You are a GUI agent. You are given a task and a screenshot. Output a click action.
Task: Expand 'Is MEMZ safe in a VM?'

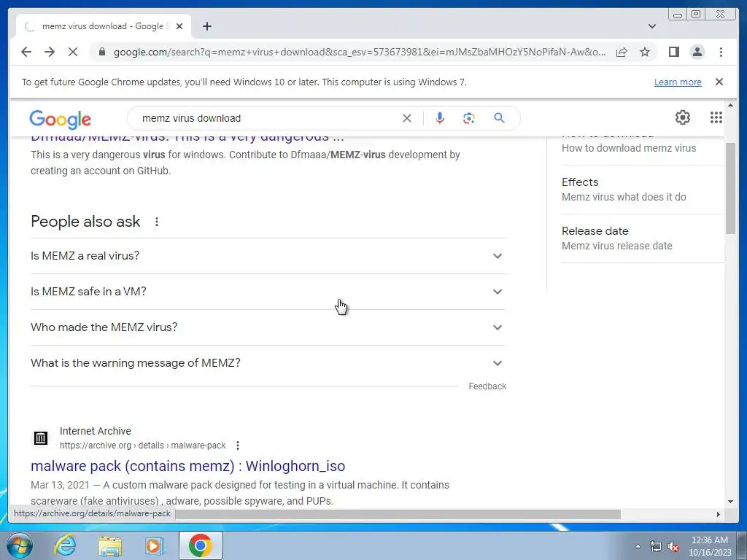(268, 292)
